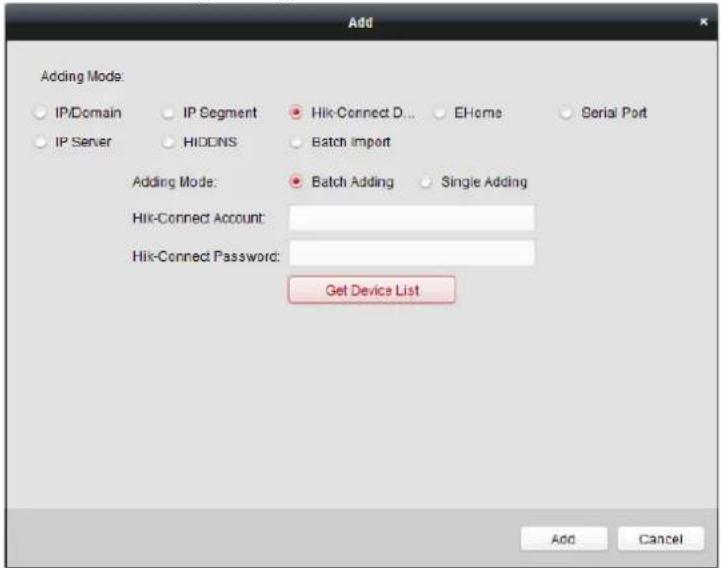Select the Batch Import option

pos(296,142)
